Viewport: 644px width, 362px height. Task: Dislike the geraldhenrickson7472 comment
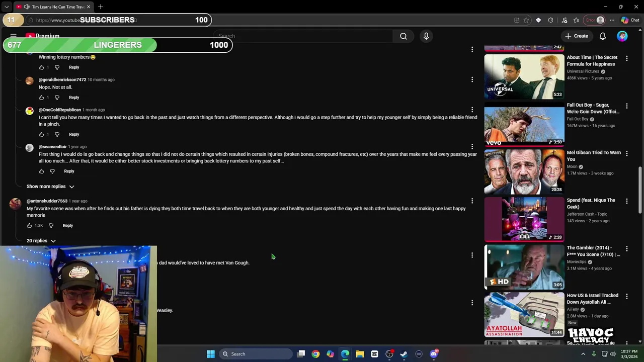[x=57, y=98]
